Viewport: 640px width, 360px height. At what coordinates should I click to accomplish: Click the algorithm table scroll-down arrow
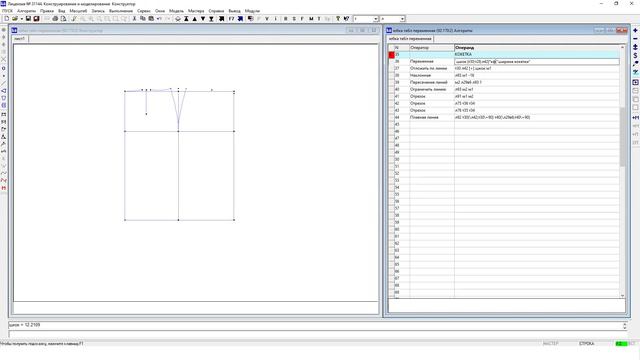pos(622,296)
